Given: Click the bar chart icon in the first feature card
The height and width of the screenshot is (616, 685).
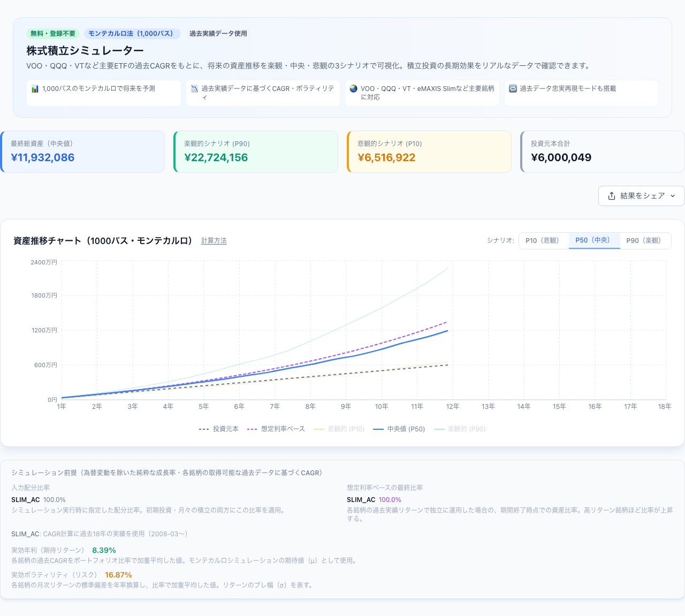Looking at the screenshot, I should pos(35,89).
